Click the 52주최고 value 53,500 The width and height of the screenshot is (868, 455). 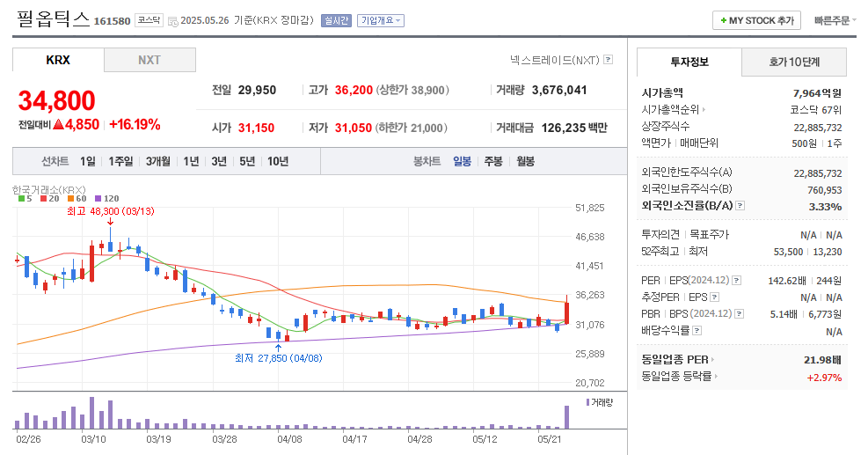788,252
